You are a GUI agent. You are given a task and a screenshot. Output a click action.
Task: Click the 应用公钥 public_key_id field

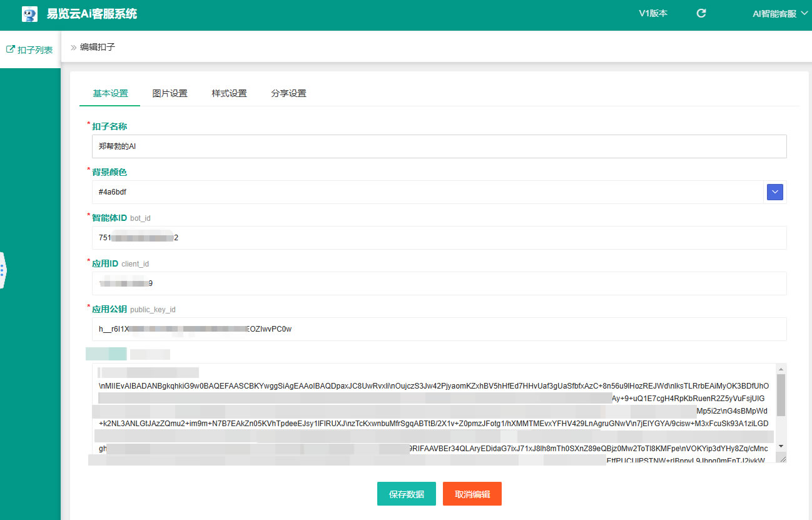tap(438, 329)
